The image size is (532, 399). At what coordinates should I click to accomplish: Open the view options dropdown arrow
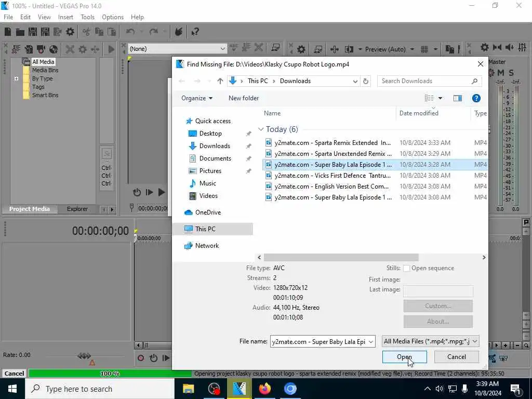(x=441, y=98)
